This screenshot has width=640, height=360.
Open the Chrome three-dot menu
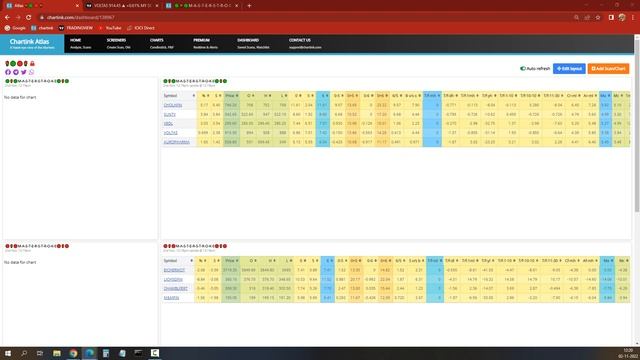[633, 18]
